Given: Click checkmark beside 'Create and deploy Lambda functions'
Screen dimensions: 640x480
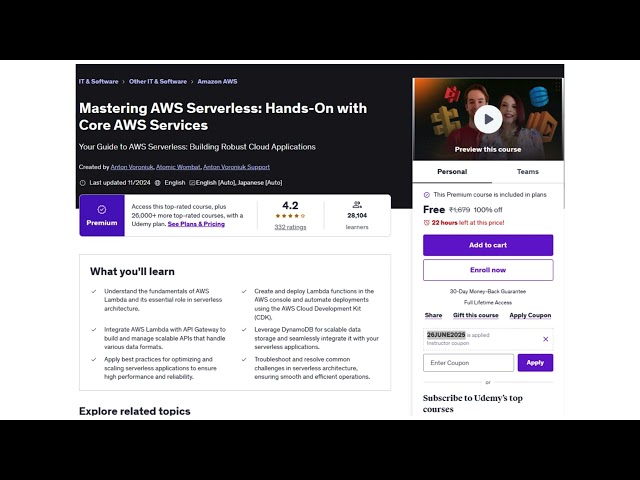Looking at the screenshot, I should click(244, 291).
